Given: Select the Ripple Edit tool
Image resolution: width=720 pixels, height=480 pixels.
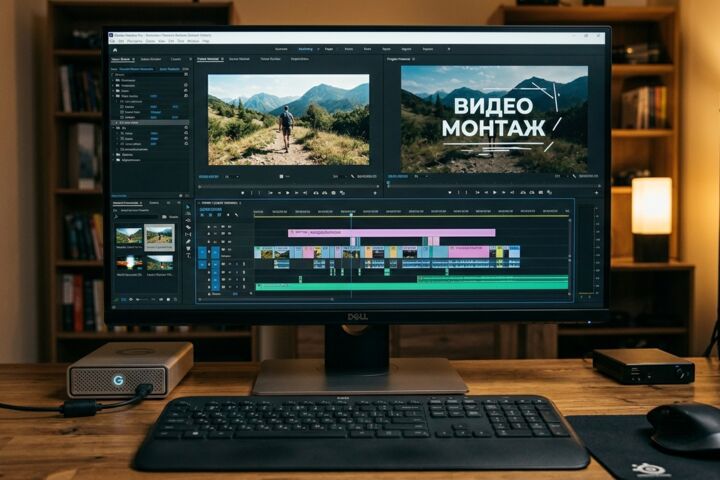Looking at the screenshot, I should pyautogui.click(x=188, y=220).
